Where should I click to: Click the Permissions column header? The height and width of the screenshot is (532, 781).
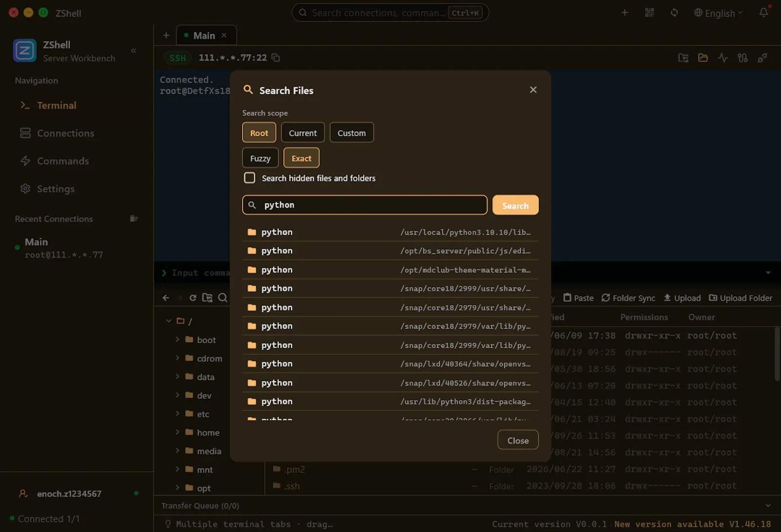coord(644,317)
